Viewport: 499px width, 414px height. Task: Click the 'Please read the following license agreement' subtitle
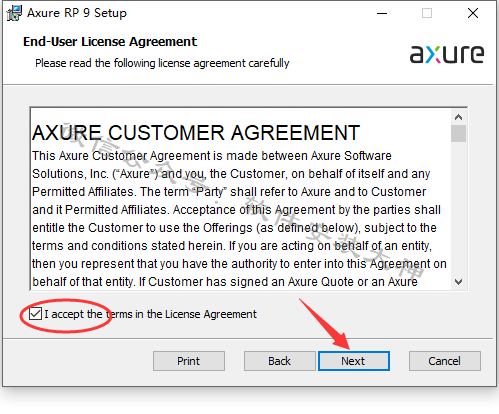pos(162,63)
